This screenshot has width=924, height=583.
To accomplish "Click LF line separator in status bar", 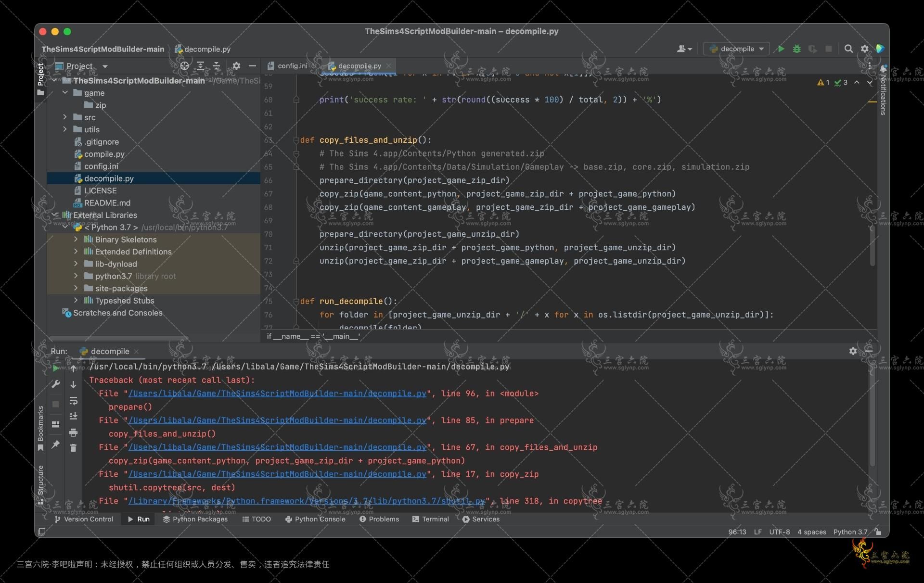I will point(757,532).
